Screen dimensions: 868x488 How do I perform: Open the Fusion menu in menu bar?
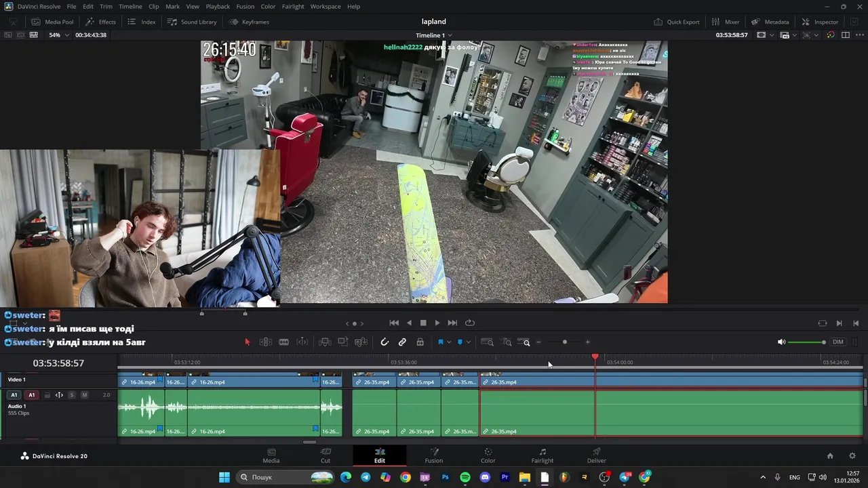tap(245, 6)
